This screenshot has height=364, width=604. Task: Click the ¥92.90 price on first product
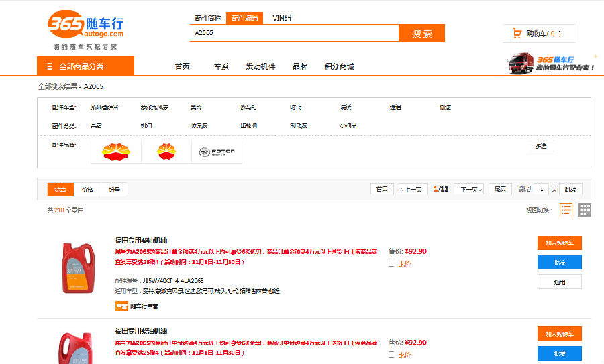click(415, 251)
